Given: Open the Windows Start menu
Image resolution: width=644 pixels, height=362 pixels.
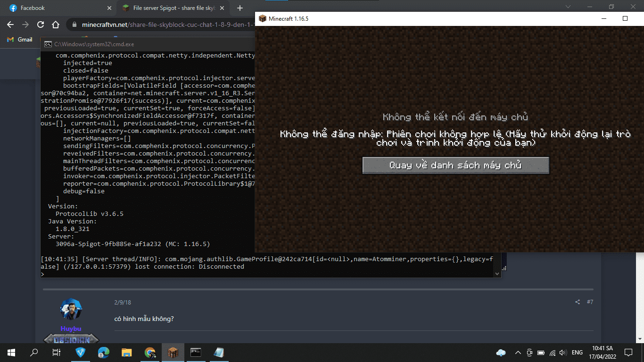Looking at the screenshot, I should [11, 353].
